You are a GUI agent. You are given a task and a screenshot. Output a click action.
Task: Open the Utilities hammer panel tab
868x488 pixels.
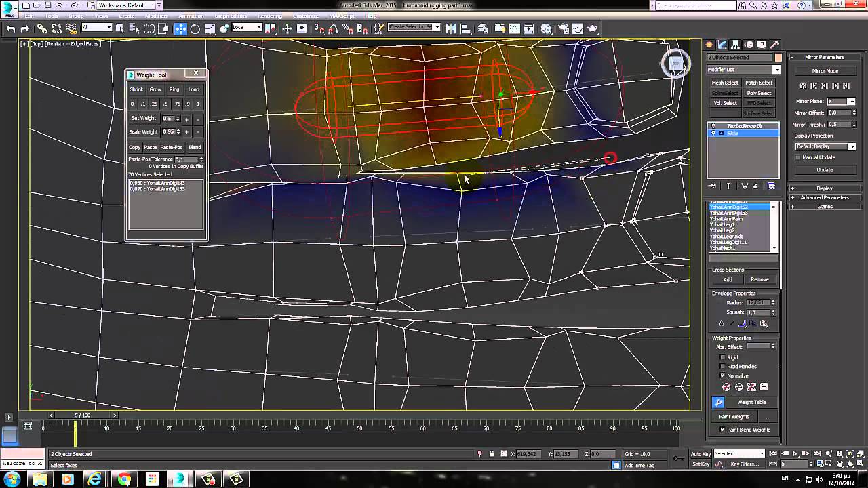click(775, 45)
